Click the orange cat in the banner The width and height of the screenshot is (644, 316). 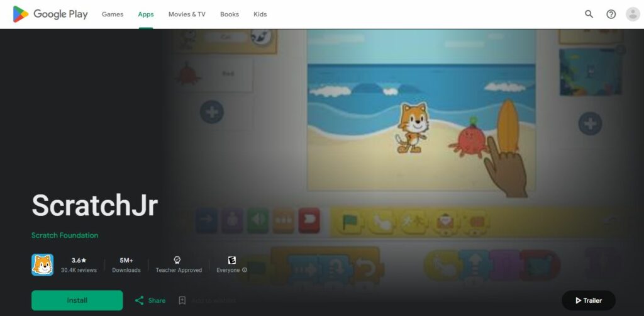[412, 128]
